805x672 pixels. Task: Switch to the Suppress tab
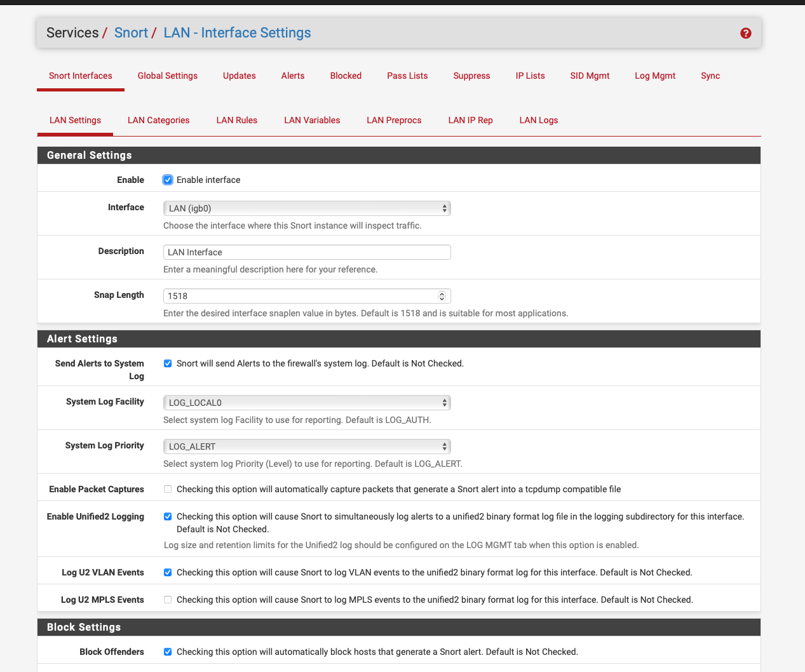coord(471,76)
